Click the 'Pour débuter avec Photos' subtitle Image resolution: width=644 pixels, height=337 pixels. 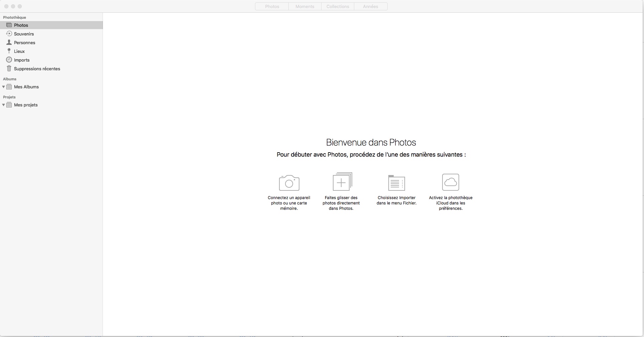point(371,155)
